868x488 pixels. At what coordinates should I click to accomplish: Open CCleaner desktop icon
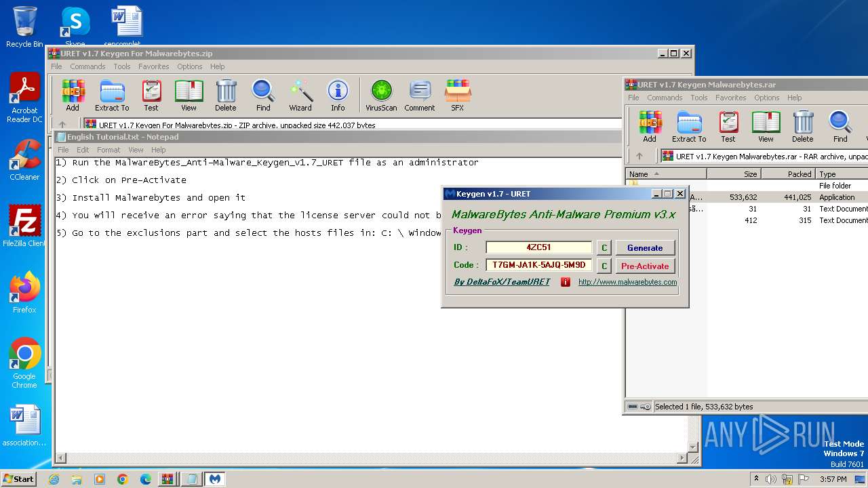click(x=24, y=160)
